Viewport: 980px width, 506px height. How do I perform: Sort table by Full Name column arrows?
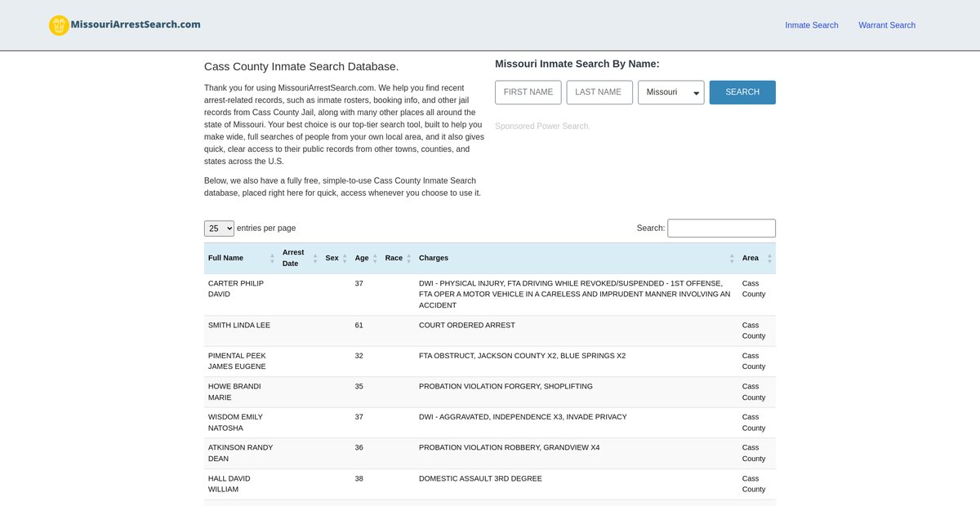pyautogui.click(x=272, y=258)
